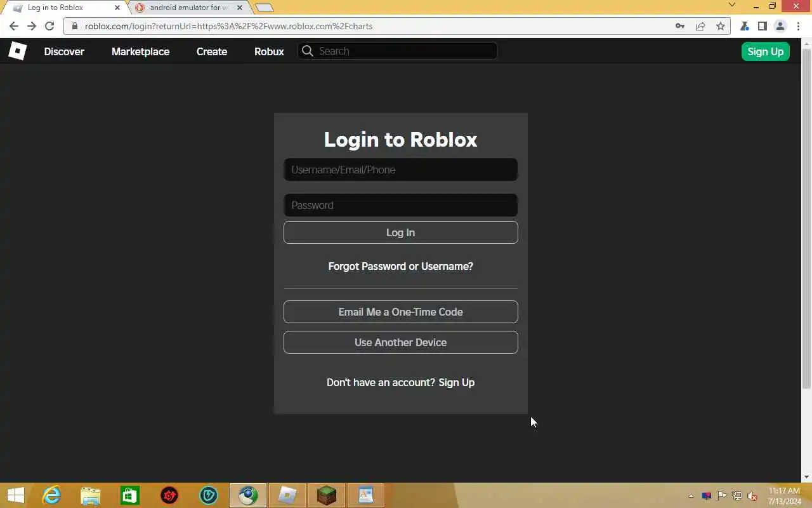Open the Discover menu item

click(x=64, y=51)
